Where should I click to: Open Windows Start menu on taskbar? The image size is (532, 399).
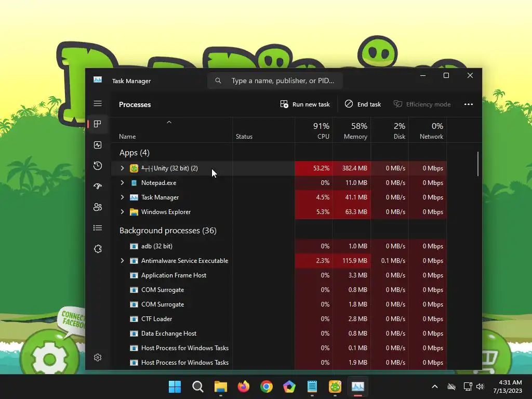pos(175,387)
